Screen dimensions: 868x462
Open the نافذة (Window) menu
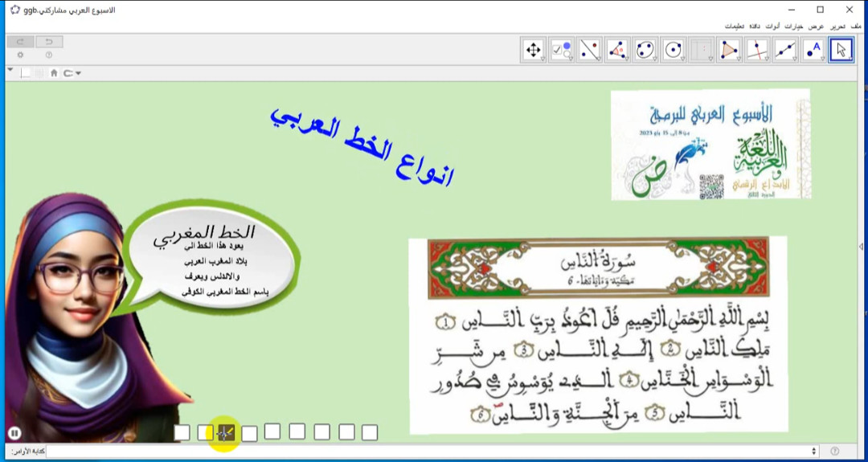753,27
